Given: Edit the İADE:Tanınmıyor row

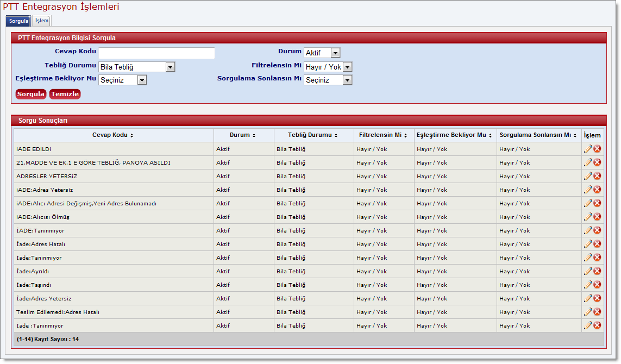Looking at the screenshot, I should click(588, 230).
